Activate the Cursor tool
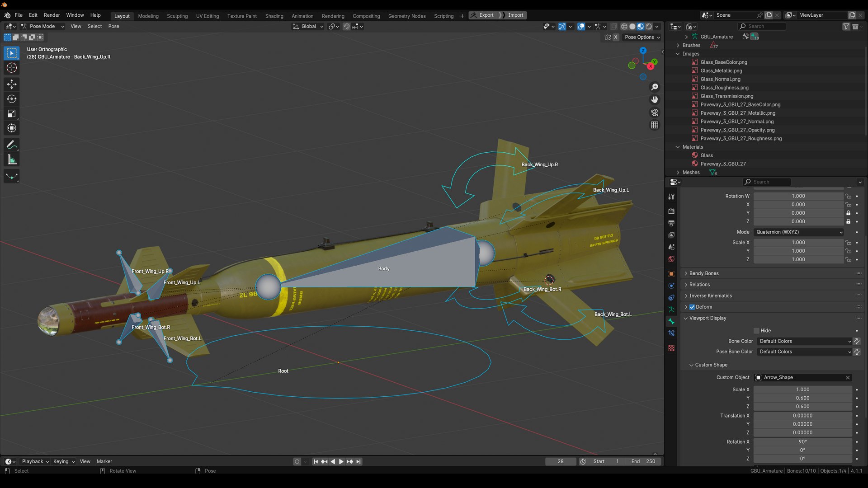The height and width of the screenshot is (488, 868). pos(12,68)
